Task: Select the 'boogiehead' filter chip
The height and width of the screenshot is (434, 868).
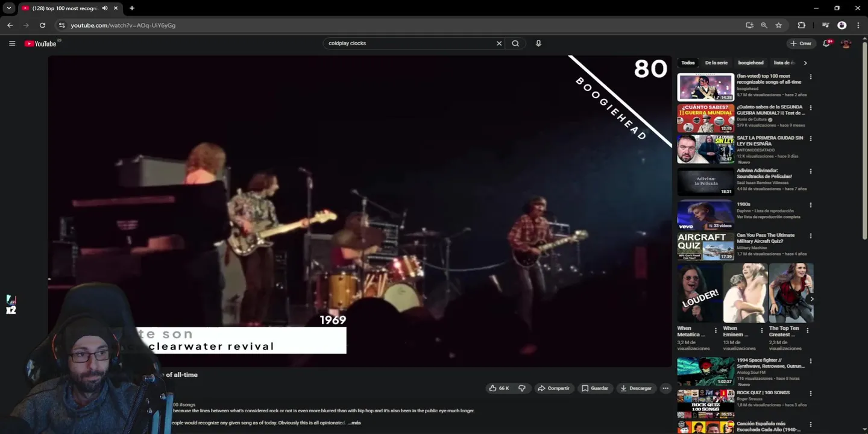Action: (750, 63)
